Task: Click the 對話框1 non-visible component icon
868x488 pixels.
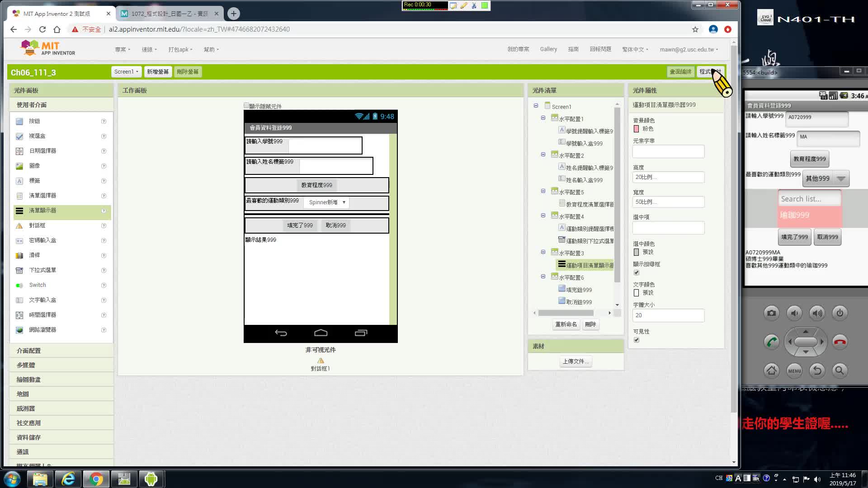Action: pyautogui.click(x=321, y=361)
